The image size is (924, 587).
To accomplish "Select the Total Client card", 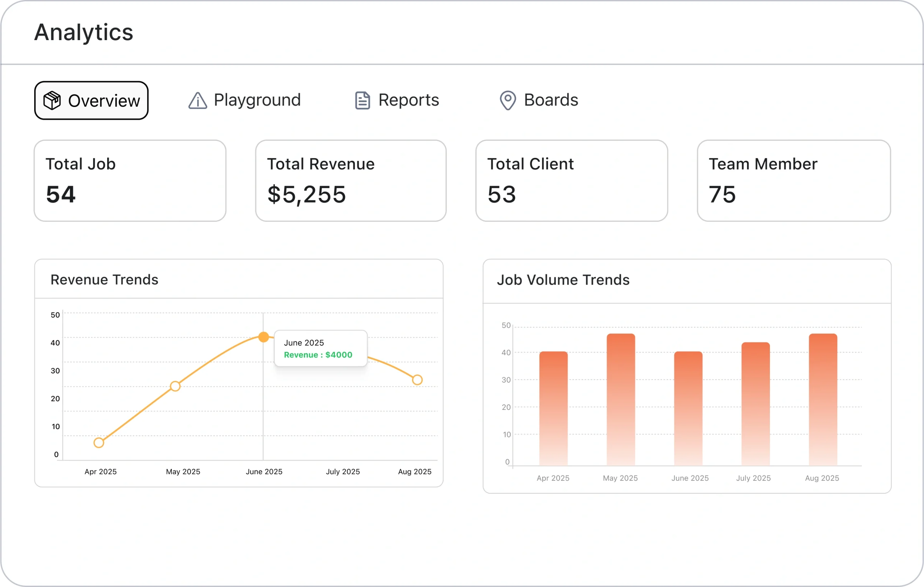I will (x=571, y=181).
